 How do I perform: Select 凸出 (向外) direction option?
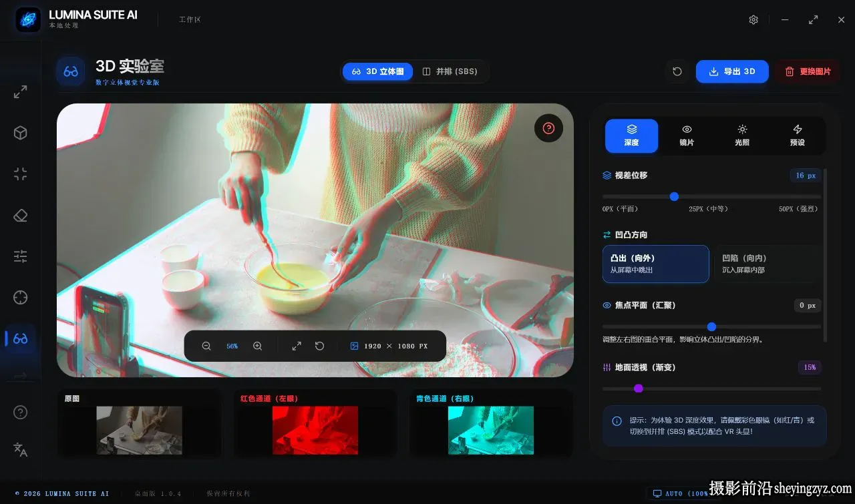click(x=655, y=264)
